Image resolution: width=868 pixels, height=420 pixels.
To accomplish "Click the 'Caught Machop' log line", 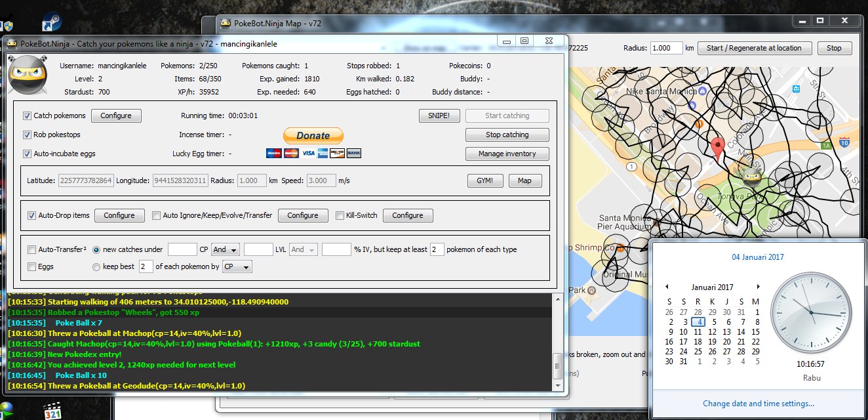I will click(214, 344).
